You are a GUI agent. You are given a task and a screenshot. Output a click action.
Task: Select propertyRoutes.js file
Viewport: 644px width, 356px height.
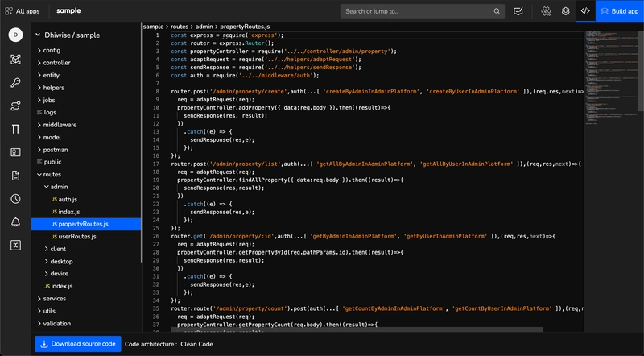86,224
